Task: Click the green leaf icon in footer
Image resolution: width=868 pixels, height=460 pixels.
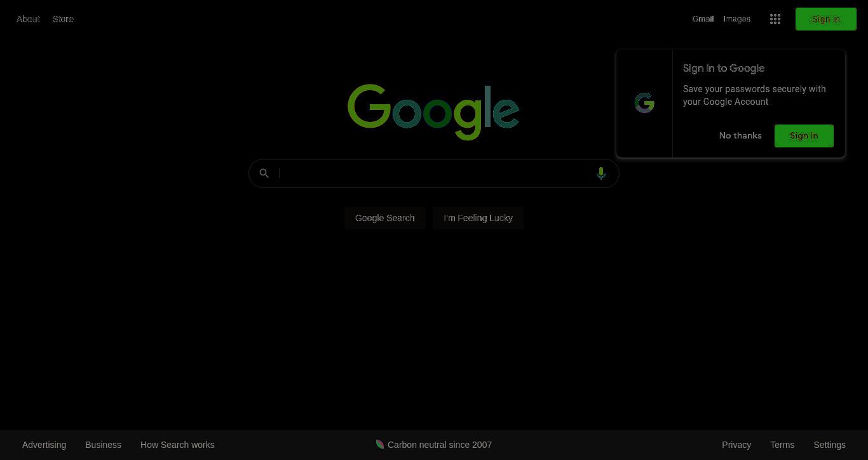Action: tap(380, 444)
